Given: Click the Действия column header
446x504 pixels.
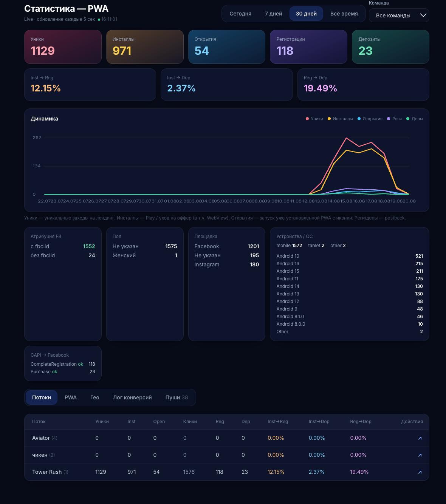Looking at the screenshot, I should pyautogui.click(x=412, y=422).
